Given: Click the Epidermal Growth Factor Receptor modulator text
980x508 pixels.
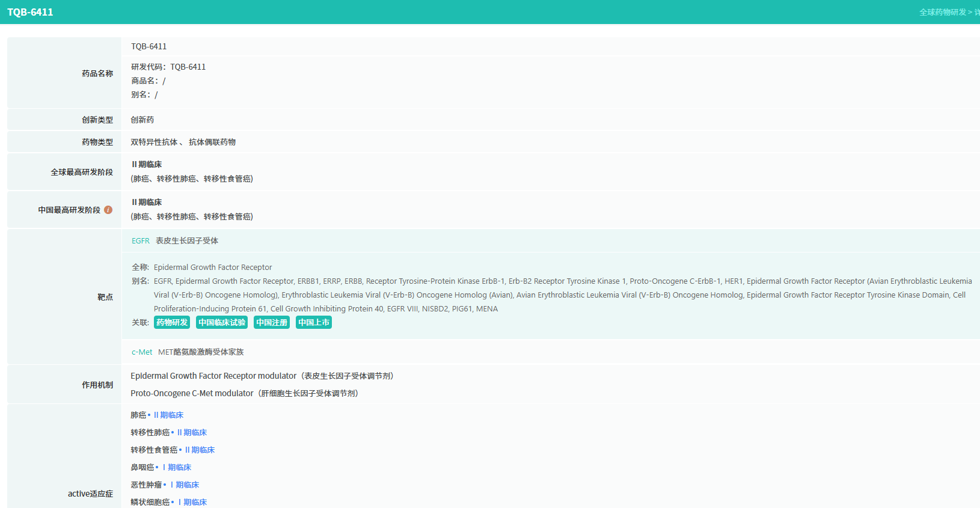Looking at the screenshot, I should coord(213,376).
